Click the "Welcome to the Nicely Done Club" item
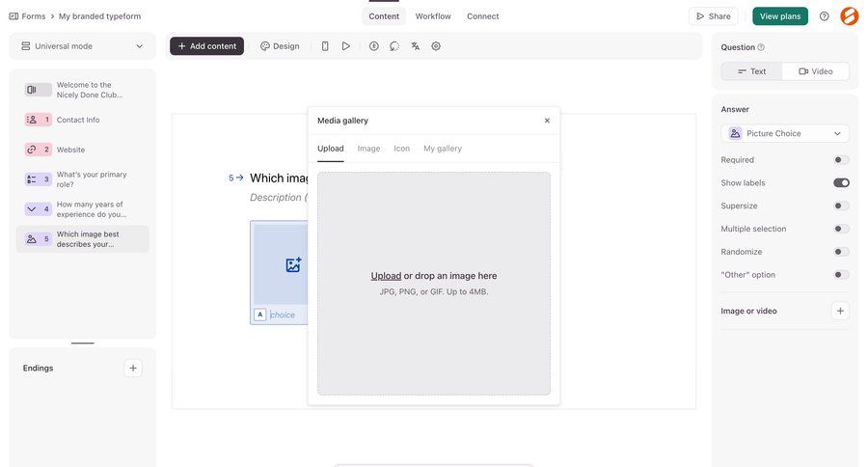Viewport: 868px width, 467px height. click(83, 90)
